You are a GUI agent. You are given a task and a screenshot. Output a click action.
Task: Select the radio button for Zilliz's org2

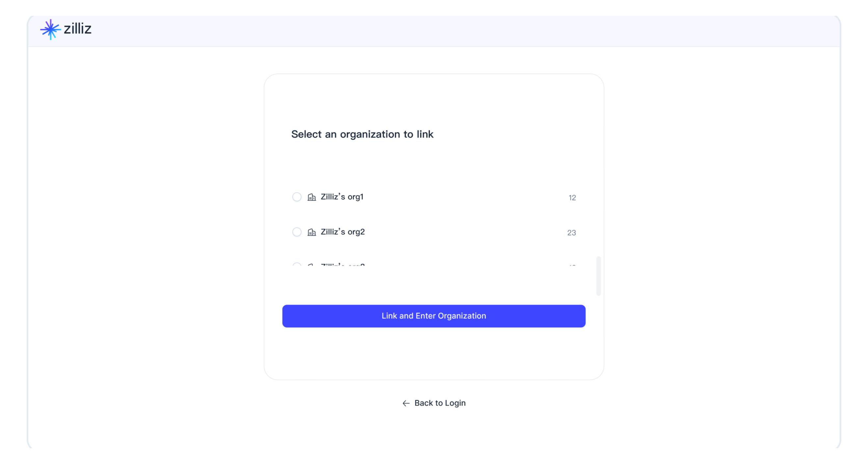297,232
